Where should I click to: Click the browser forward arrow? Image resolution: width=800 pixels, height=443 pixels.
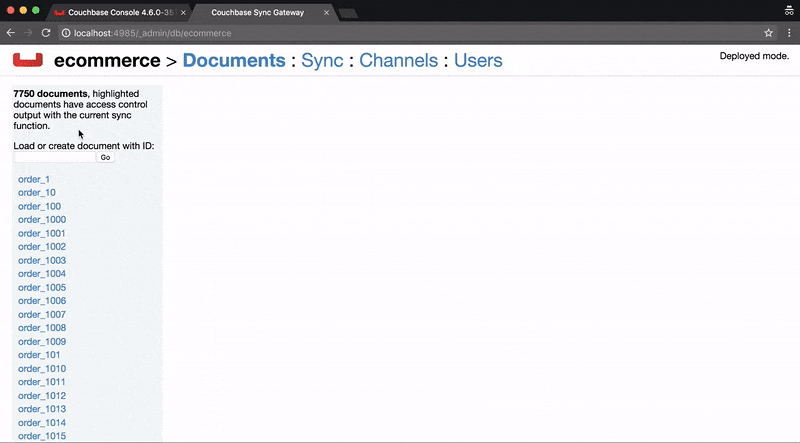pos(28,33)
